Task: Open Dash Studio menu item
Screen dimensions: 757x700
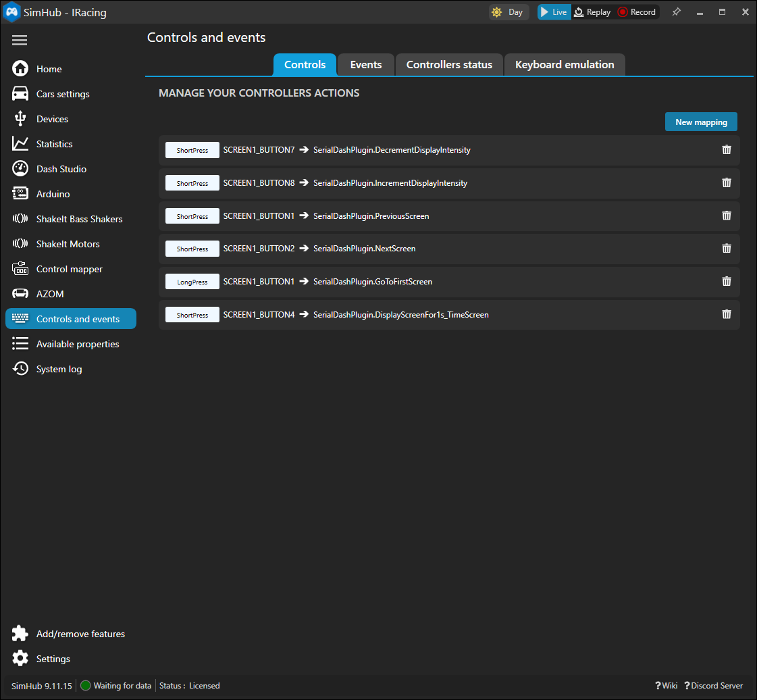Action: (x=71, y=169)
